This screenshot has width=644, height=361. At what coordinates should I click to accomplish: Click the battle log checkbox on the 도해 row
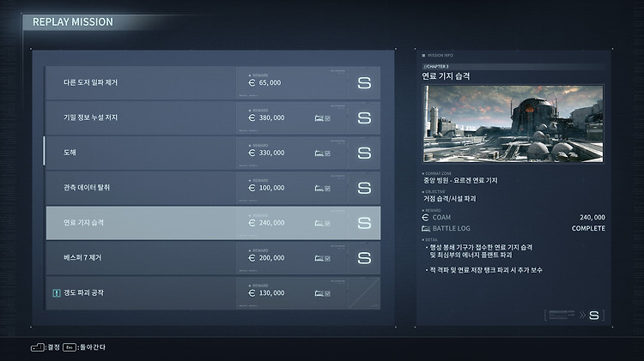click(x=327, y=153)
